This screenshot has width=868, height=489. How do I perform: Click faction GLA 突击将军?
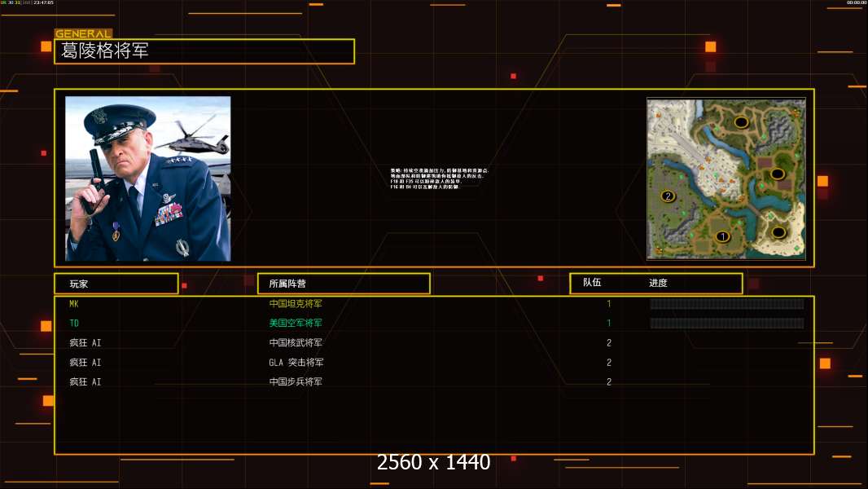coord(296,362)
